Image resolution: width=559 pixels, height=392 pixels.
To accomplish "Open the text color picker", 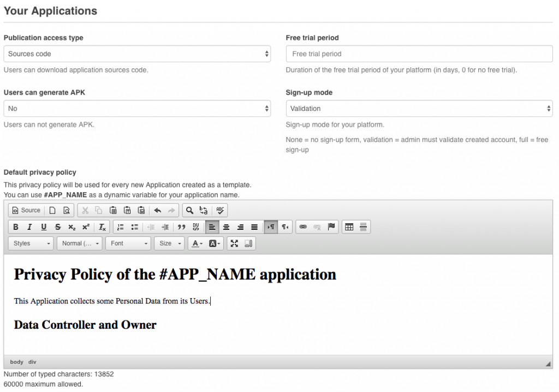I will [197, 243].
